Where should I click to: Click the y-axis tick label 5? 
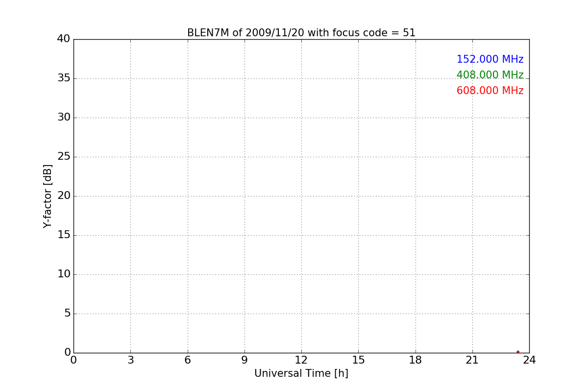[67, 313]
